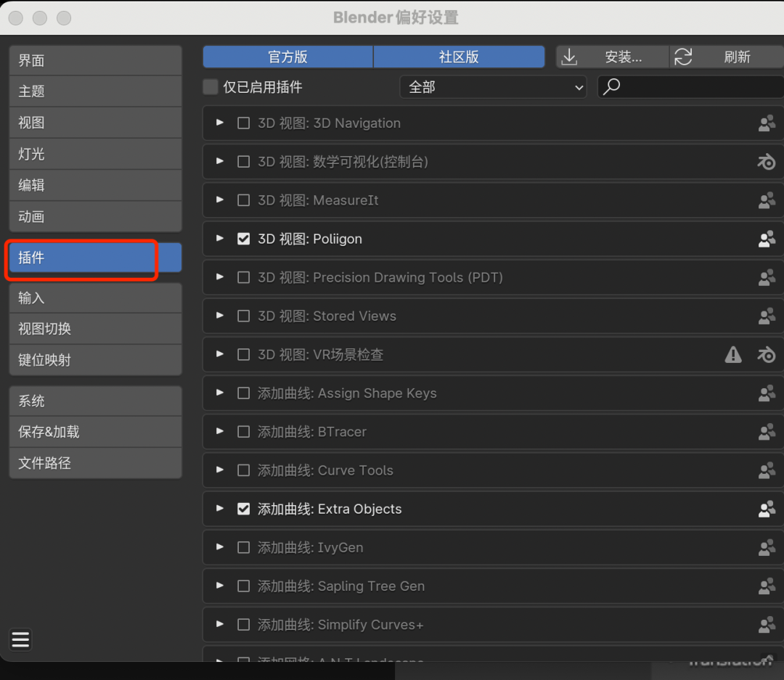The height and width of the screenshot is (680, 784).
Task: Expand the BTracer add-on entry
Action: pyautogui.click(x=220, y=431)
